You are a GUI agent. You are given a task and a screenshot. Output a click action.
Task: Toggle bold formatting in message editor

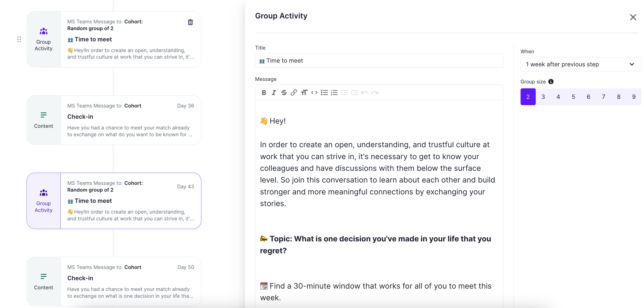coord(264,93)
